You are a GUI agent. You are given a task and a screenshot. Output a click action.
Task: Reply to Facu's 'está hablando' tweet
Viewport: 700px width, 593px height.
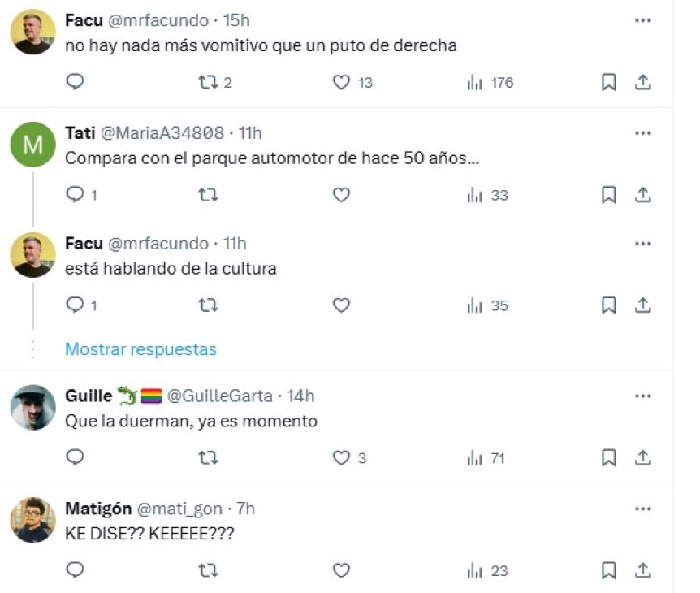point(75,305)
